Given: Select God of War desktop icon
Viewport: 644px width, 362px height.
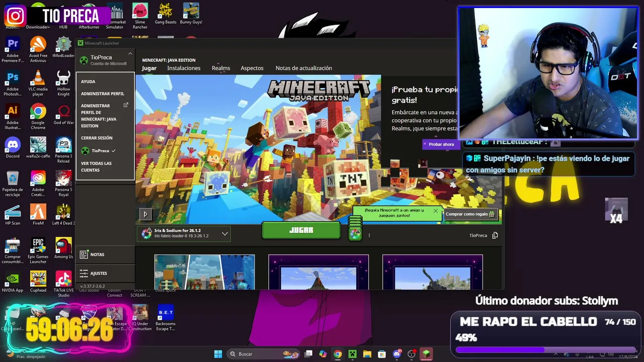Looking at the screenshot, I should coord(63,115).
